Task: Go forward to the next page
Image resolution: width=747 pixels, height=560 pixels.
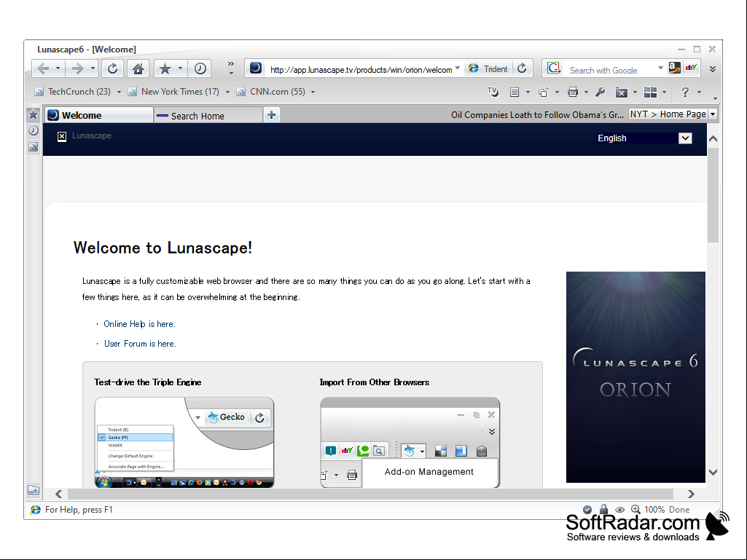Action: [x=77, y=68]
